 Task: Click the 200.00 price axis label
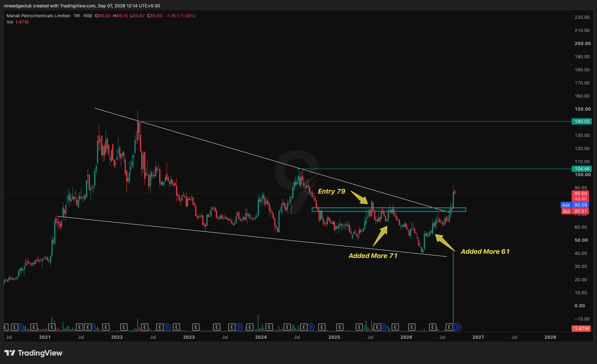(582, 44)
